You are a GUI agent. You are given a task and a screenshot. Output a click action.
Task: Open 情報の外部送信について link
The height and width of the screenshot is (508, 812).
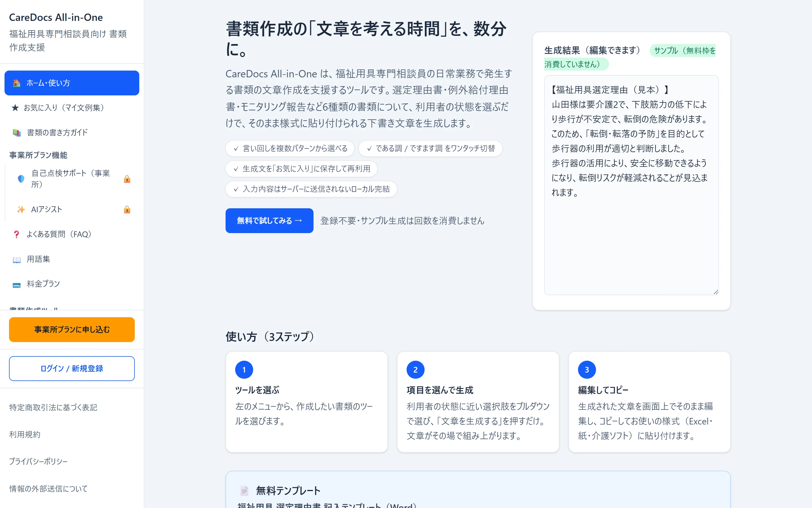click(x=48, y=489)
